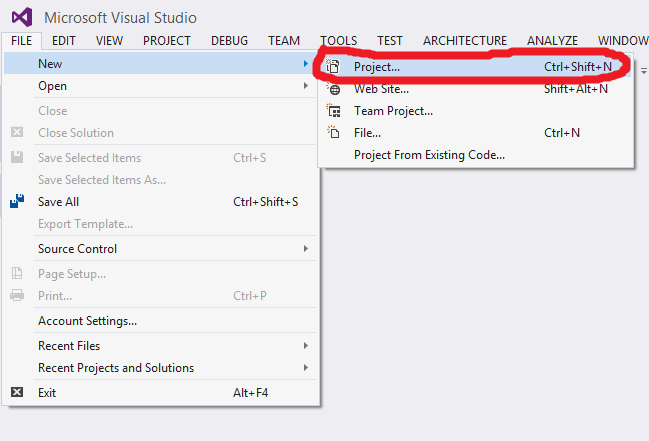
Task: Click the new File icon
Action: pyautogui.click(x=334, y=133)
